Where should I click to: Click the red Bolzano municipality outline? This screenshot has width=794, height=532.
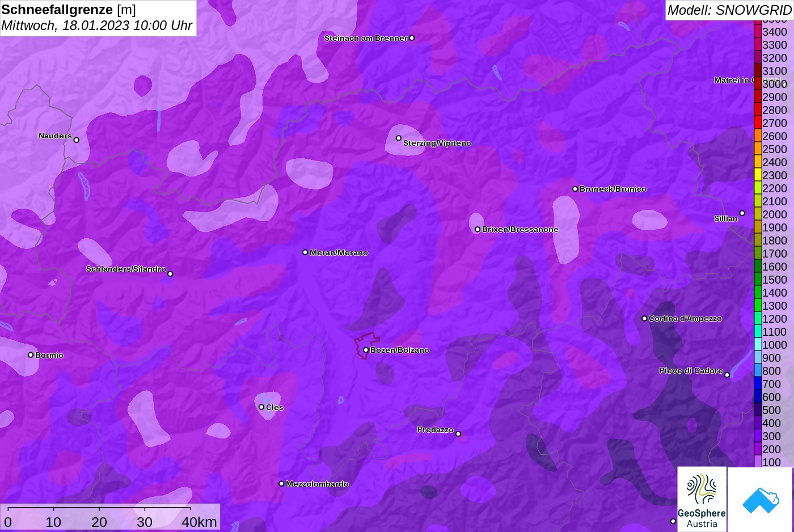coord(366,345)
